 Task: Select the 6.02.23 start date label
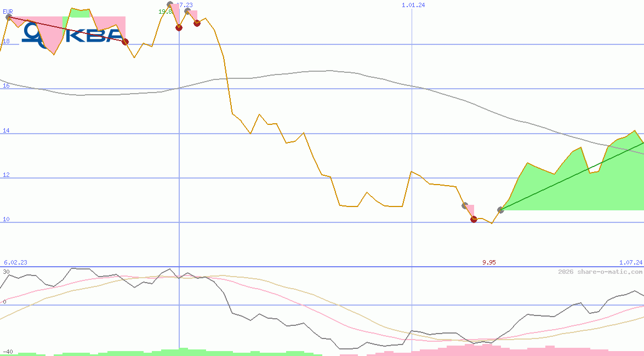[15, 262]
